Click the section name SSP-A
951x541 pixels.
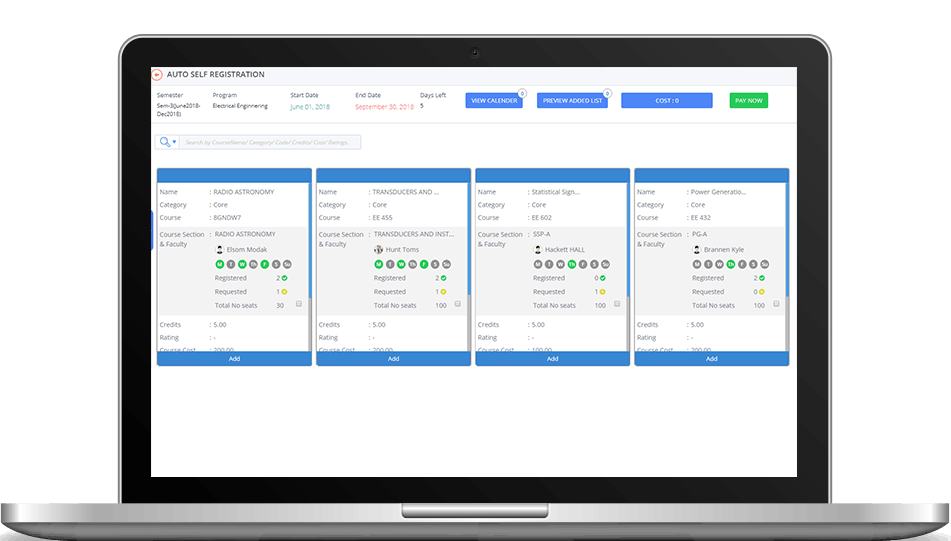[x=542, y=234]
